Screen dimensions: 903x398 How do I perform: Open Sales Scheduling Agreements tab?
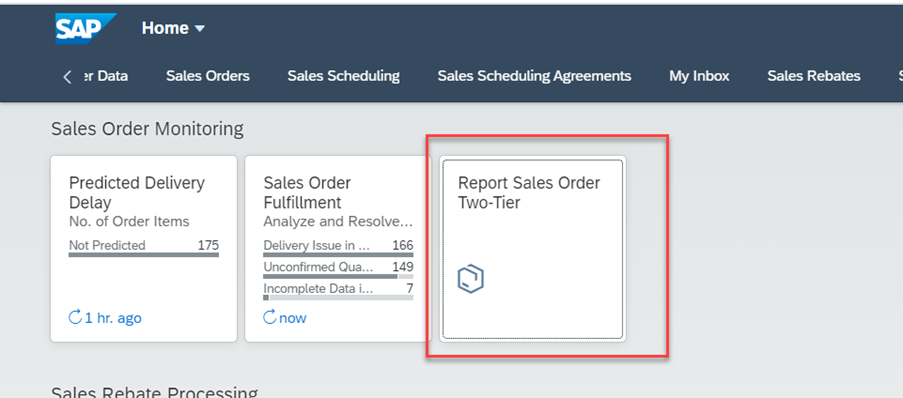[x=534, y=76]
